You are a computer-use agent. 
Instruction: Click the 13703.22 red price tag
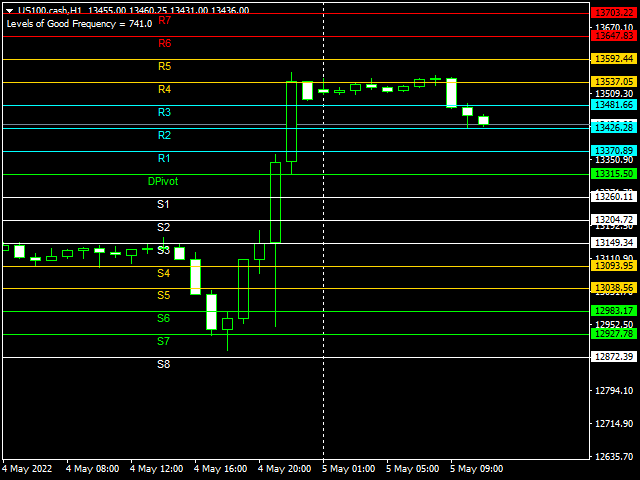click(614, 13)
